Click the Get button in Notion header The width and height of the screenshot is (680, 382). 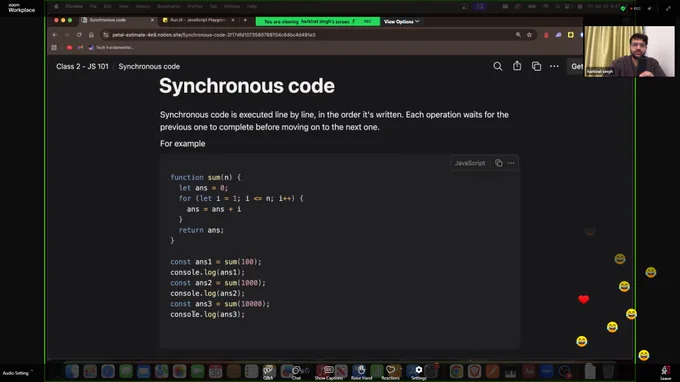coord(577,66)
